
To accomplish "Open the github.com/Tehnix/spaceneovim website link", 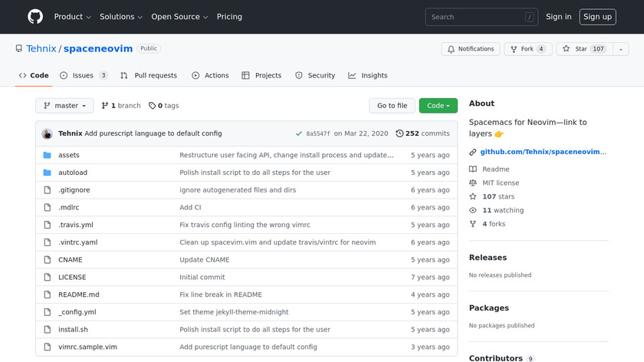I will tap(543, 152).
